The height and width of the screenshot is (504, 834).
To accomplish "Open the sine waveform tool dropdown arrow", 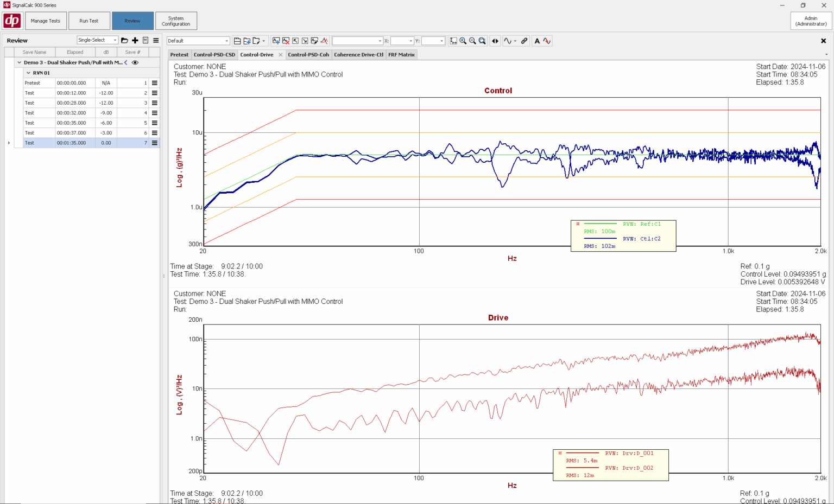I will 515,41.
